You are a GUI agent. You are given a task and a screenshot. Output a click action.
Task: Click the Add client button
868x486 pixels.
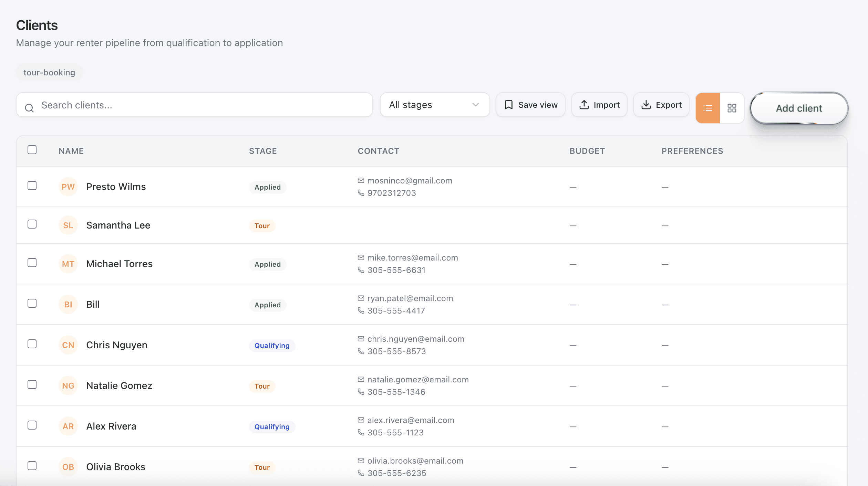[799, 108]
